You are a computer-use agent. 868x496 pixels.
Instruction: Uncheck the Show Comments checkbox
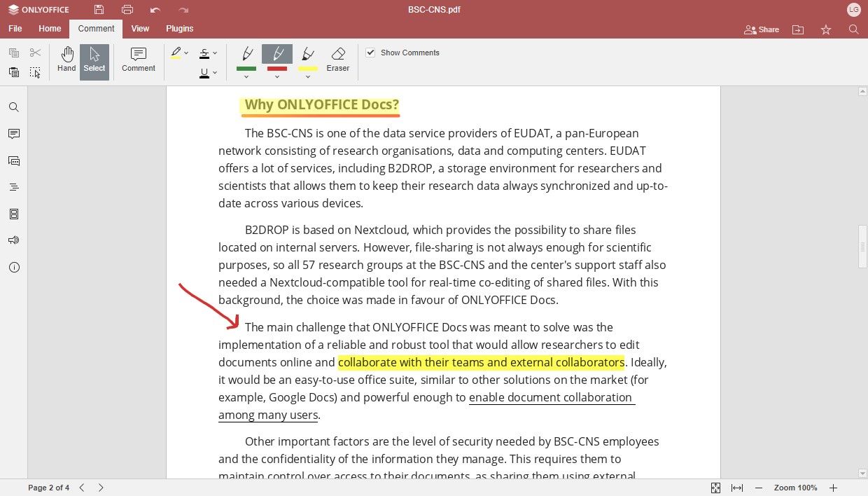tap(370, 53)
